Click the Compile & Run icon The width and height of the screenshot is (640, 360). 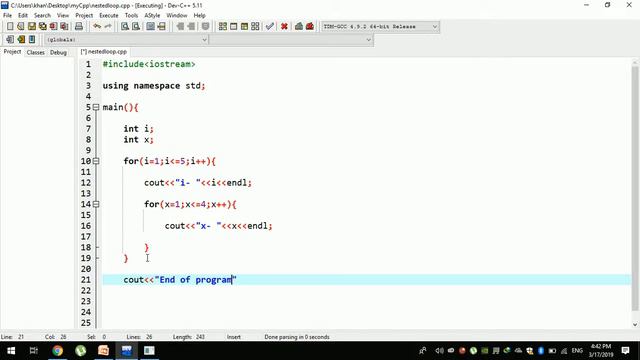[x=244, y=27]
